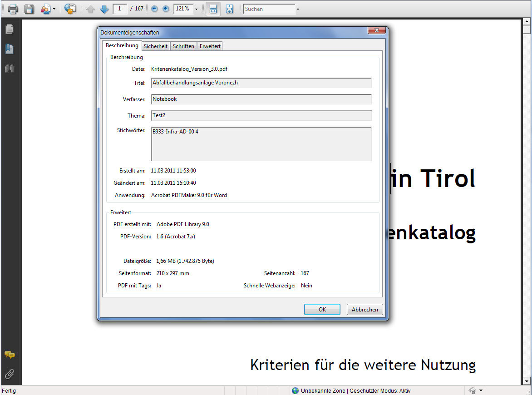Click scroll down arrow of document scrollbar
The image size is (532, 395).
tap(527, 381)
